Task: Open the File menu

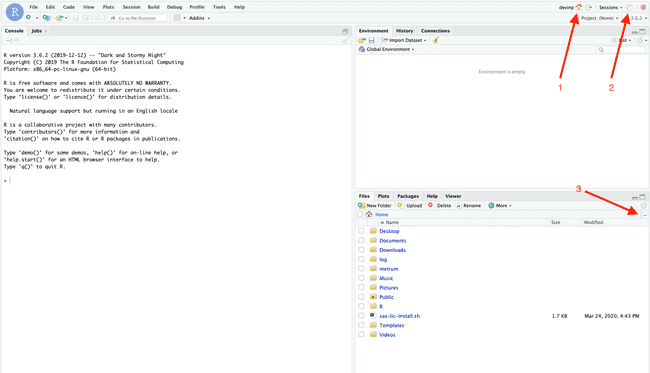Action: point(34,7)
